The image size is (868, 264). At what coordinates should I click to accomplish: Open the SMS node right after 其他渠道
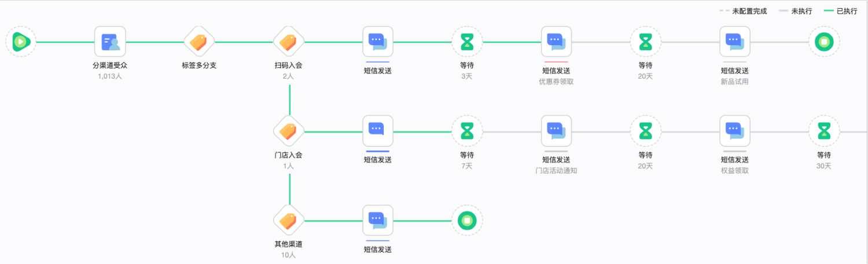tap(378, 221)
